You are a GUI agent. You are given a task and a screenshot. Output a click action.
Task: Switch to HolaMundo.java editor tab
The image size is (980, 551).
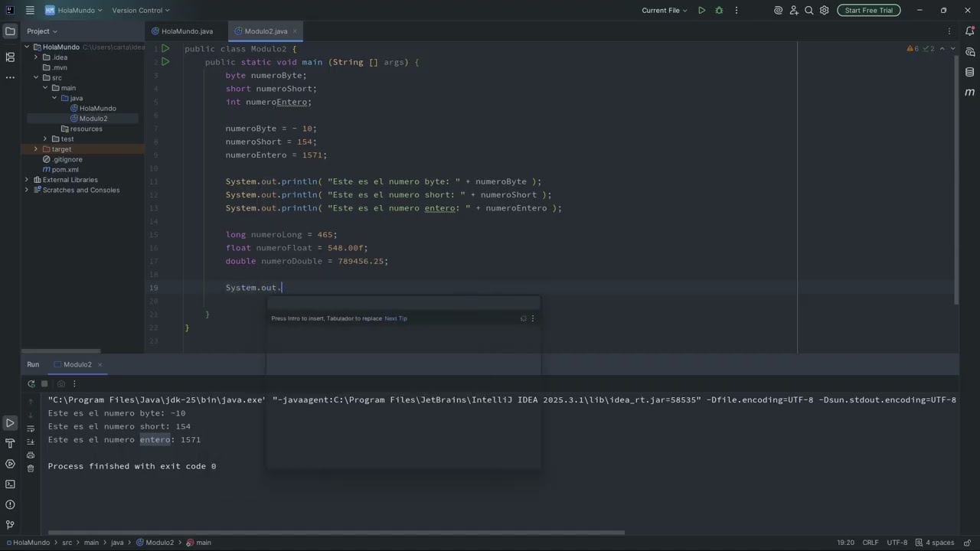[x=187, y=31]
